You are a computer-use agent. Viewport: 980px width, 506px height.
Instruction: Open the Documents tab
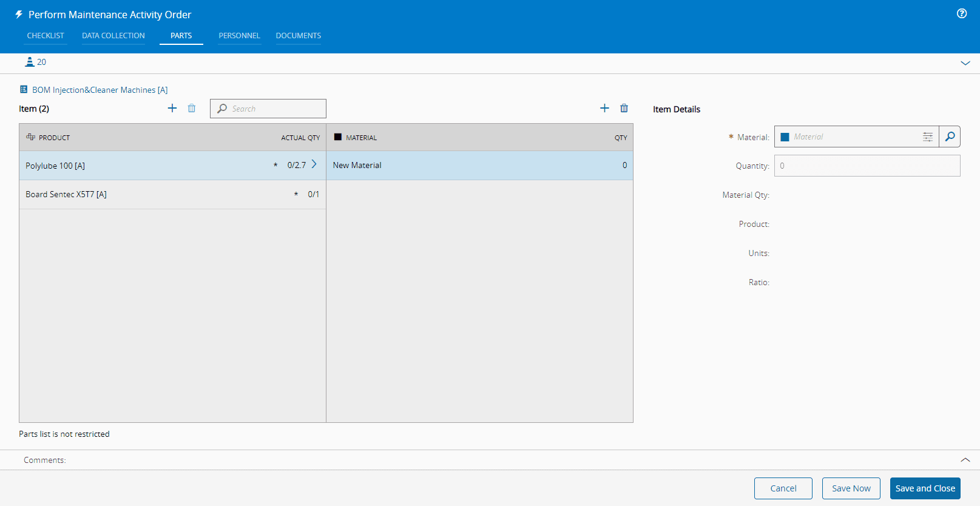(x=299, y=36)
